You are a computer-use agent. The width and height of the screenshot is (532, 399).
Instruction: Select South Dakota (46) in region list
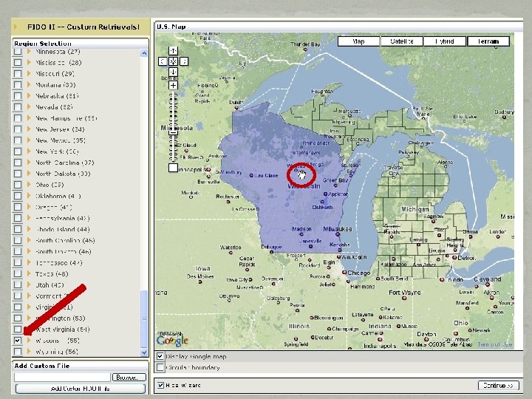tap(64, 252)
